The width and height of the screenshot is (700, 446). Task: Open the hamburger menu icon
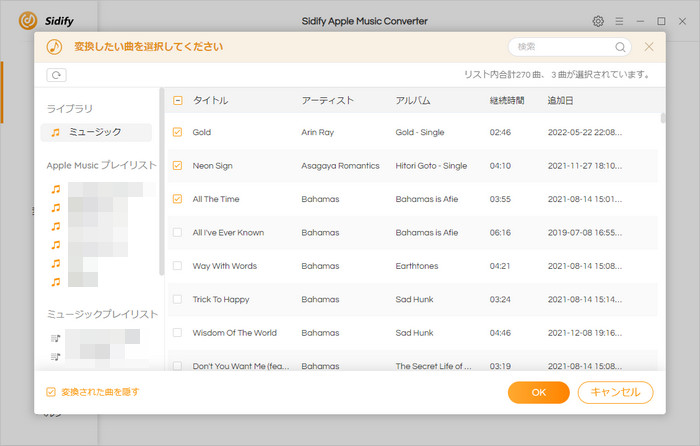(x=619, y=21)
